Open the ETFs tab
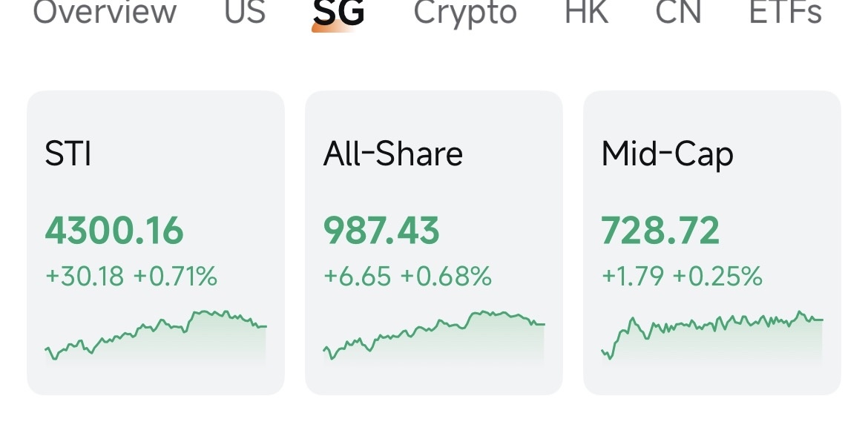The width and height of the screenshot is (868, 439). point(786,13)
